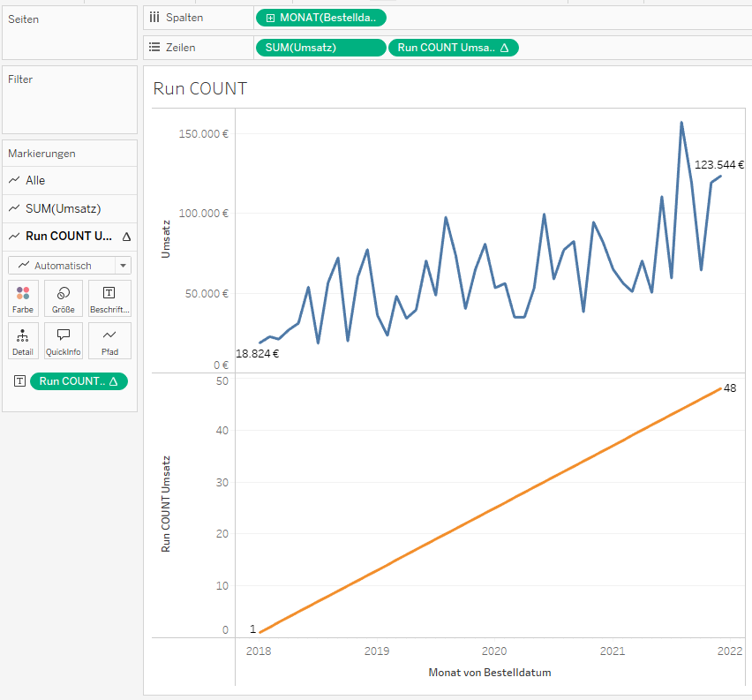Viewport: 752px width, 700px height.
Task: Click the 123.544 € end data label
Action: tap(718, 164)
